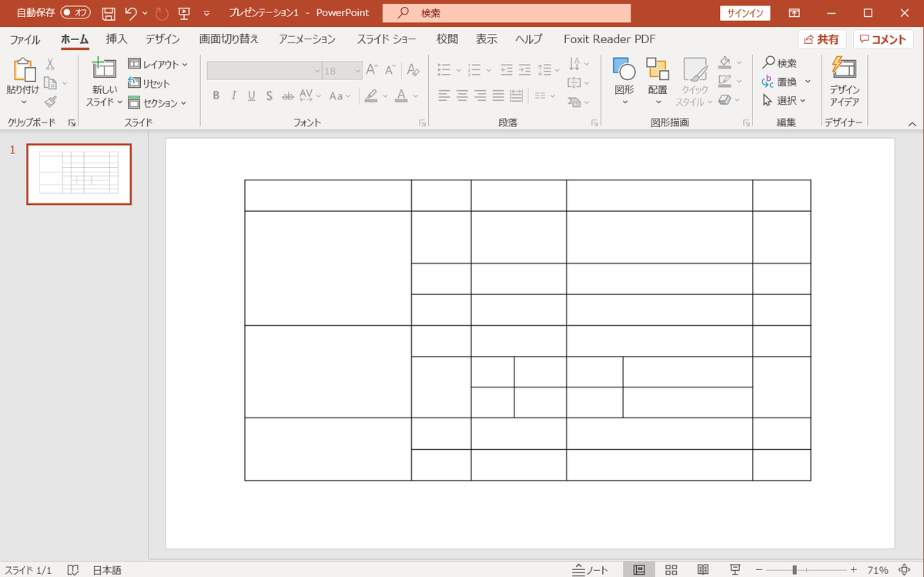The height and width of the screenshot is (577, 924).
Task: Click the distribute text icon
Action: coord(516,96)
